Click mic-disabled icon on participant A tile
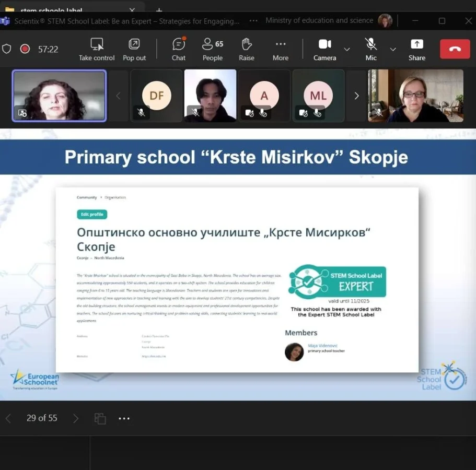This screenshot has width=476, height=470. click(263, 113)
